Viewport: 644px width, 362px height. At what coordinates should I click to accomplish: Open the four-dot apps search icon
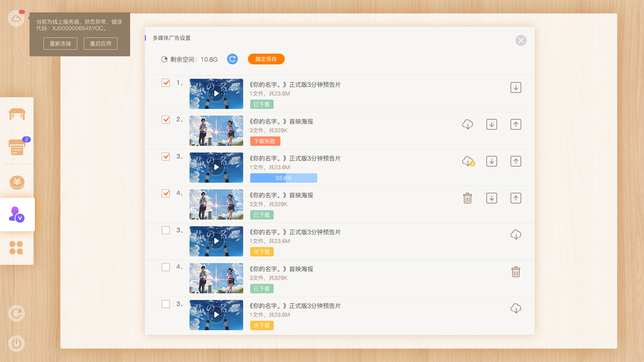tap(17, 248)
